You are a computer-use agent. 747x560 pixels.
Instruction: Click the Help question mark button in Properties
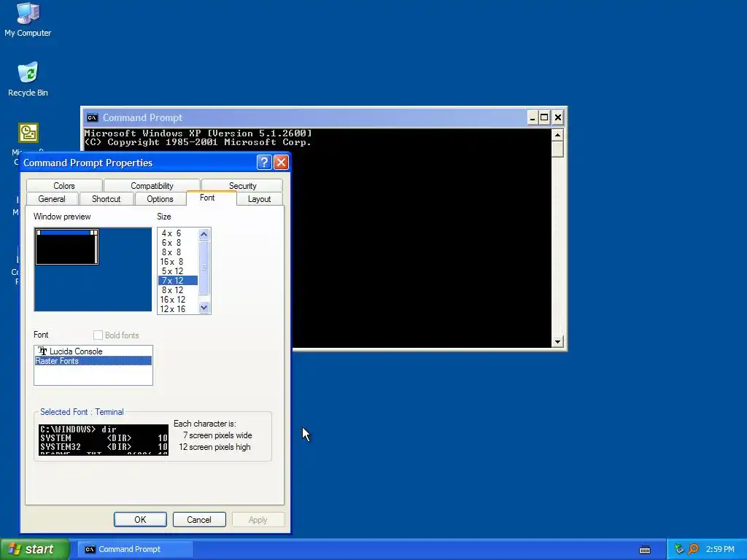pos(264,163)
